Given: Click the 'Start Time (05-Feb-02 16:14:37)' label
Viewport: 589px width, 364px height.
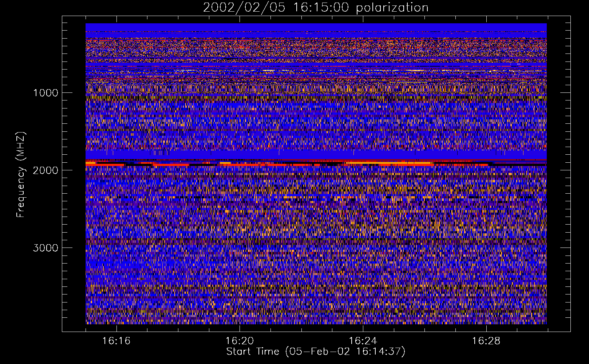Looking at the screenshot, I should click(316, 352).
